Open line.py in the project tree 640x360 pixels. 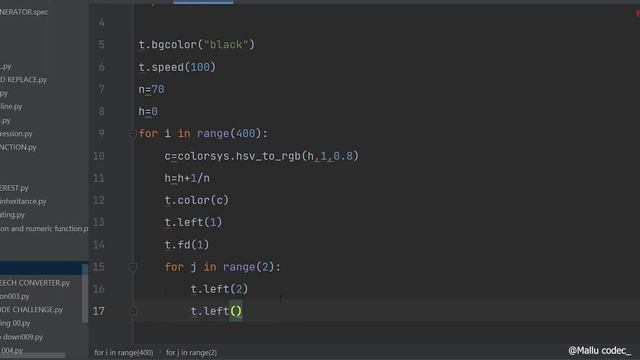pyautogui.click(x=11, y=107)
